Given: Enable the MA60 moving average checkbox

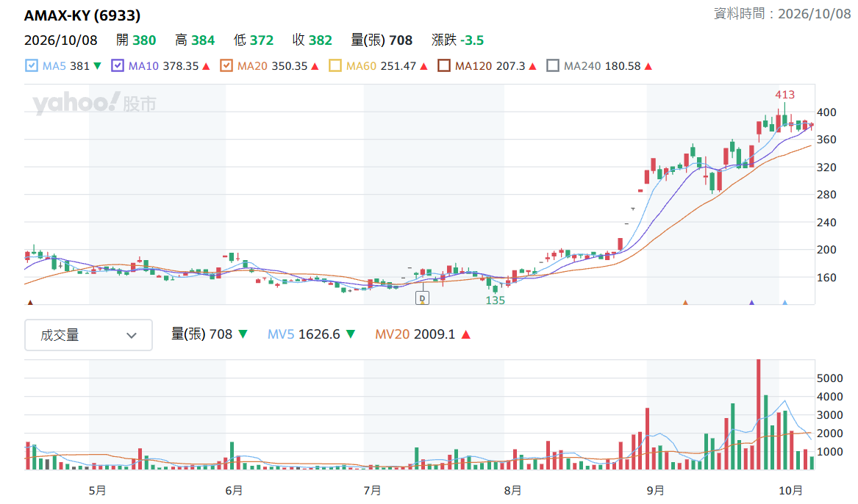Looking at the screenshot, I should [335, 66].
